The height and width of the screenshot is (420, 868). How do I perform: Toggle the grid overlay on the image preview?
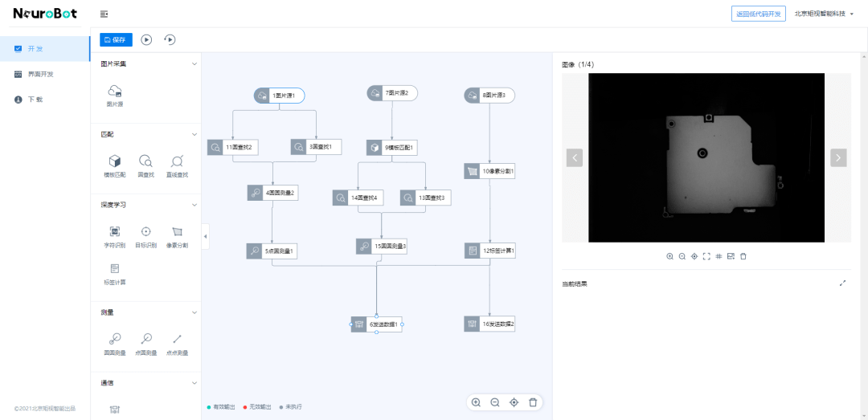[719, 256]
